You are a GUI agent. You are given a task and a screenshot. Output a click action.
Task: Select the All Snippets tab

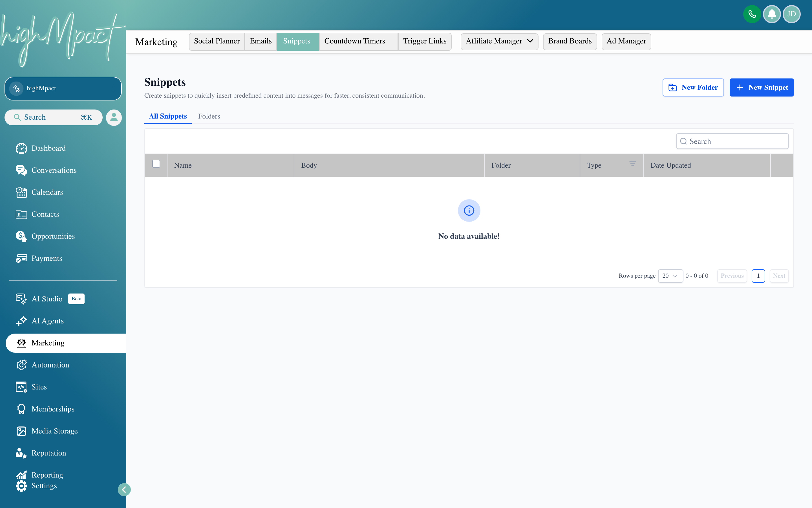point(168,116)
